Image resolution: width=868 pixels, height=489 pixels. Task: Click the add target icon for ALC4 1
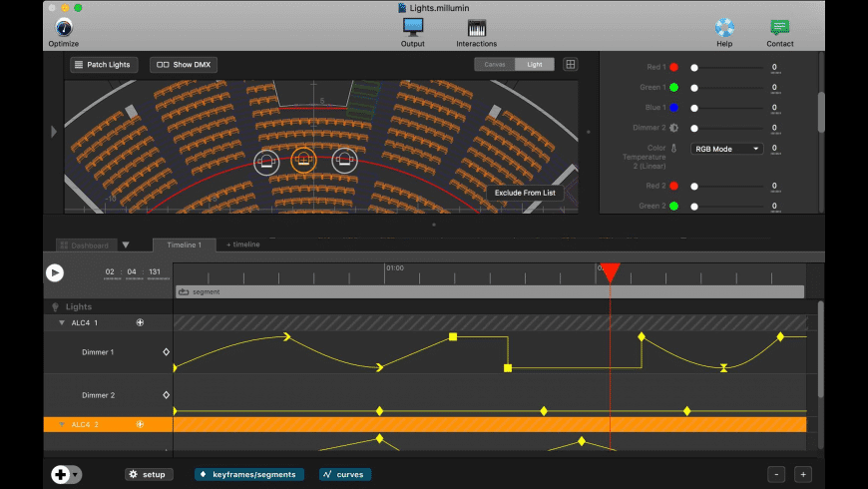tap(140, 322)
